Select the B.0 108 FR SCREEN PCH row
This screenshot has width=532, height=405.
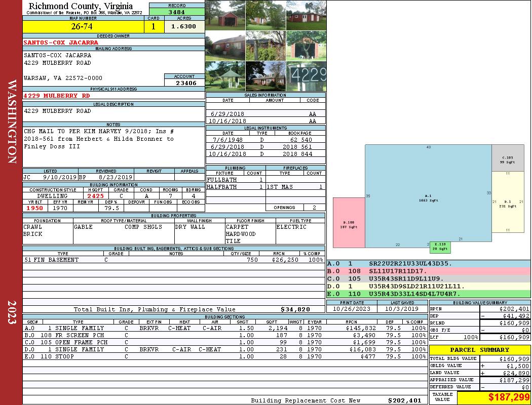pyautogui.click(x=224, y=335)
